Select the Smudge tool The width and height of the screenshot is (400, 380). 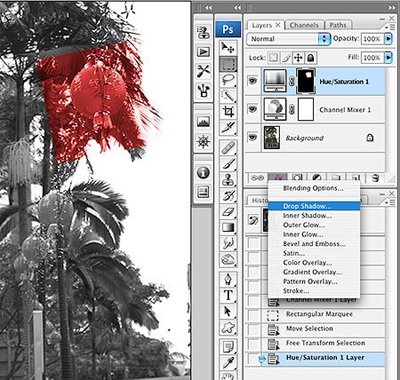click(x=228, y=243)
